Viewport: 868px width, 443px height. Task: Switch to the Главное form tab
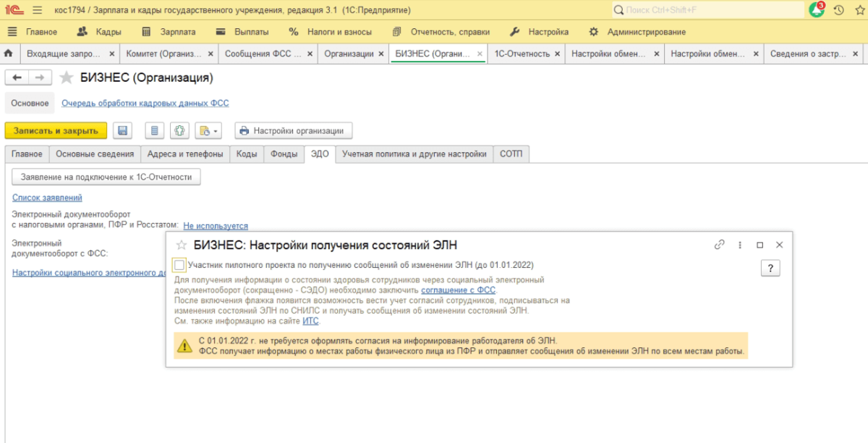pos(27,154)
